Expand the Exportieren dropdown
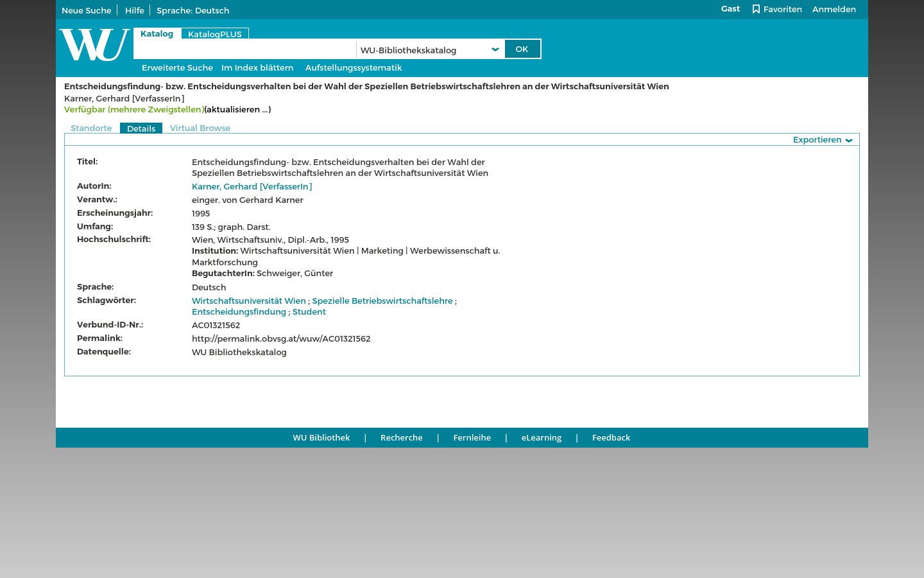The width and height of the screenshot is (924, 578). tap(823, 140)
